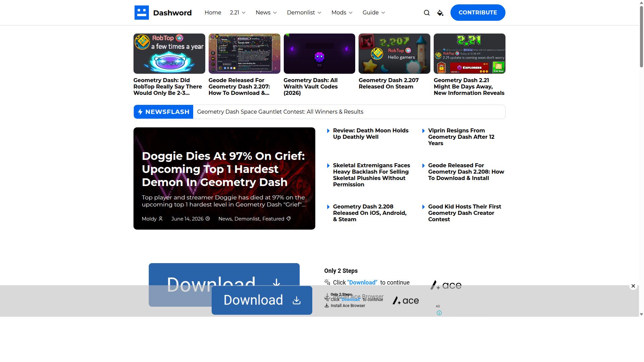Open the Geode SDK article thumbnail
The image size is (644, 362).
(245, 54)
